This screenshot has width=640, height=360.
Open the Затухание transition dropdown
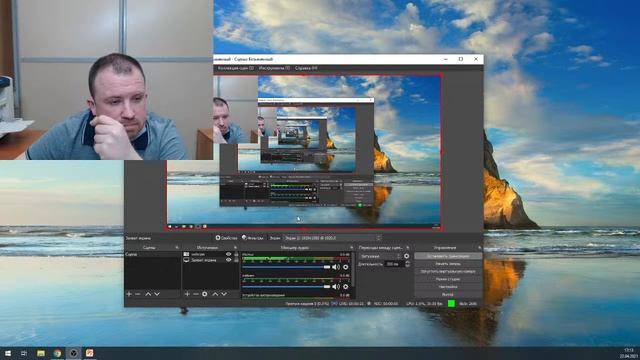380,256
